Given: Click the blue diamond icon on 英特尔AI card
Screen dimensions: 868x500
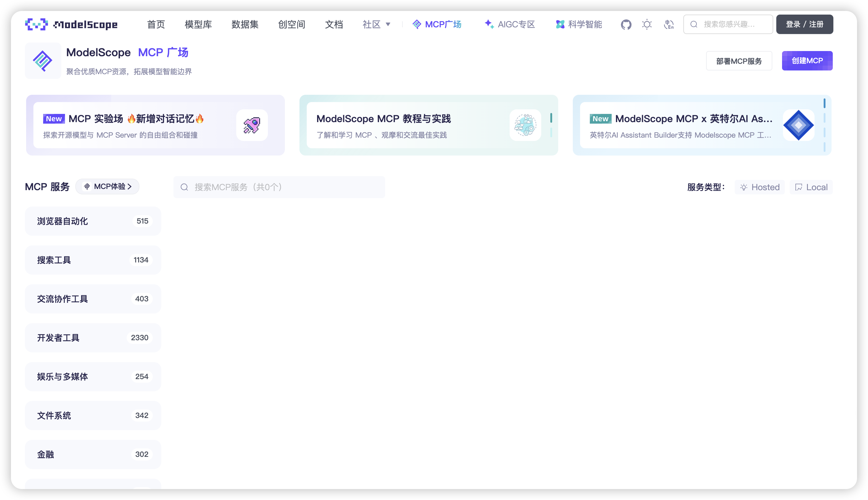Looking at the screenshot, I should point(798,125).
